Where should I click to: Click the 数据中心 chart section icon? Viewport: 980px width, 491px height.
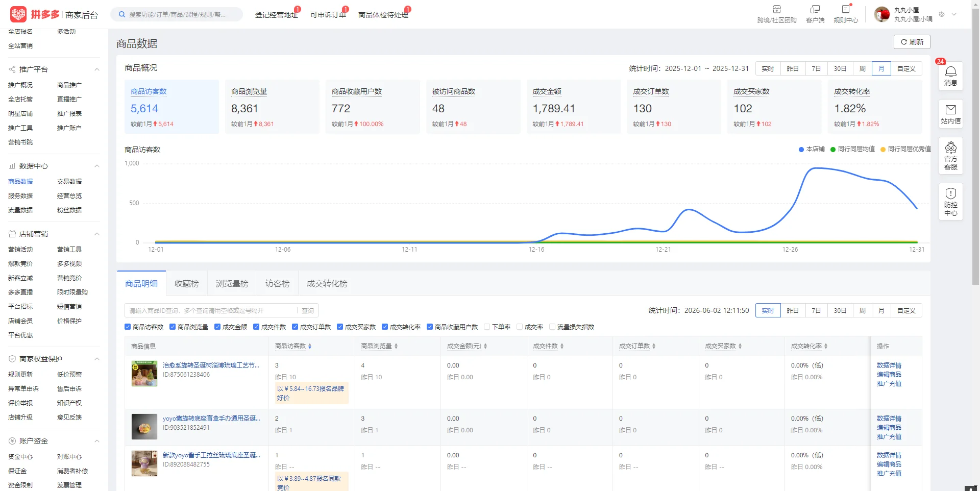pyautogui.click(x=12, y=166)
